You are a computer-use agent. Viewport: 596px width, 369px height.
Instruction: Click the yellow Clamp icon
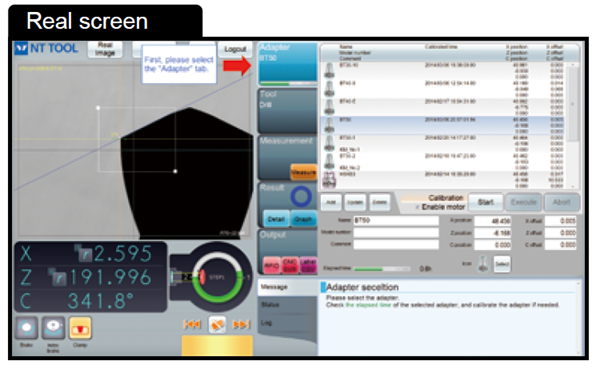point(80,328)
